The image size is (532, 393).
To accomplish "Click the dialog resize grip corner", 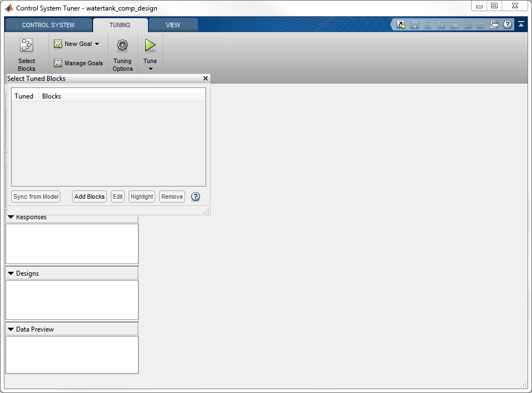I will pos(206,211).
